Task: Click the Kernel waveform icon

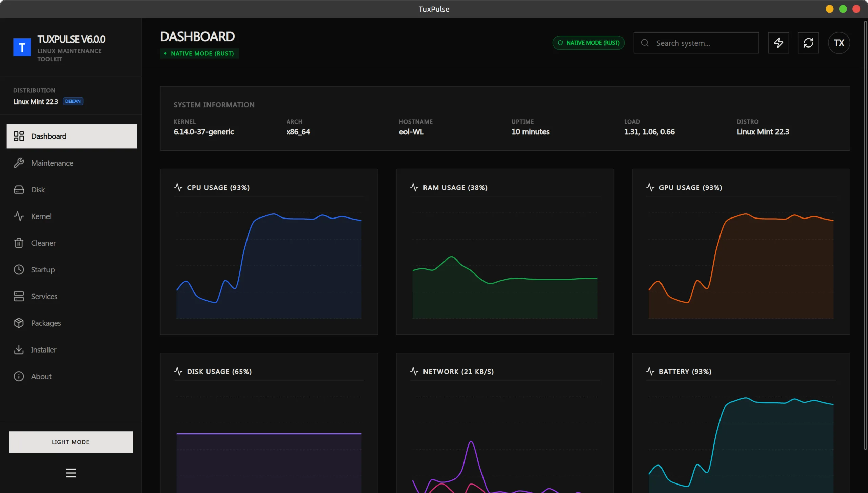Action: tap(19, 216)
